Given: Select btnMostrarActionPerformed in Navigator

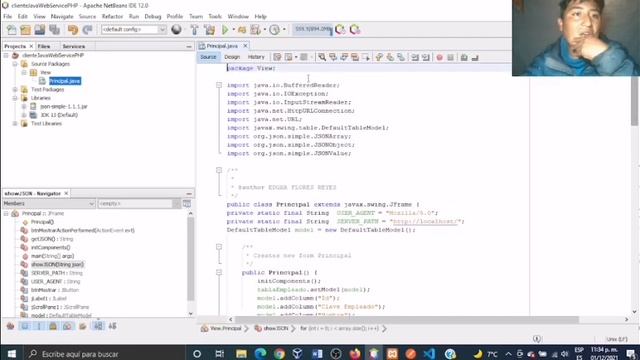Looking at the screenshot, I should point(83,230).
